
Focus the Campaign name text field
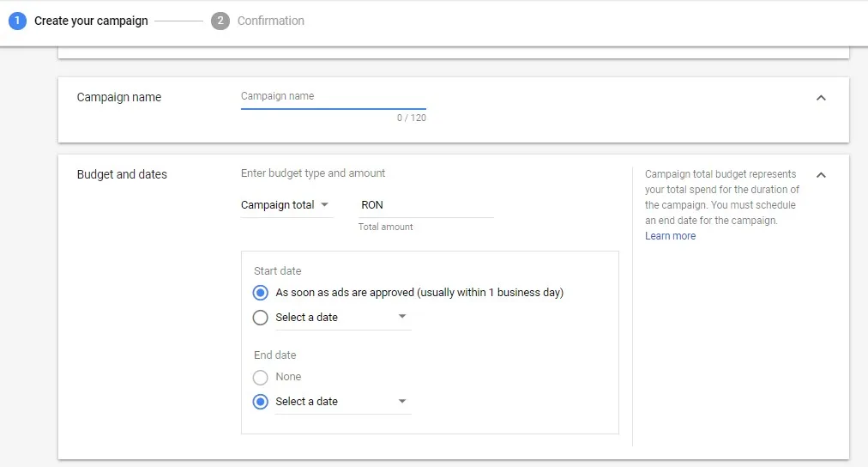click(333, 97)
